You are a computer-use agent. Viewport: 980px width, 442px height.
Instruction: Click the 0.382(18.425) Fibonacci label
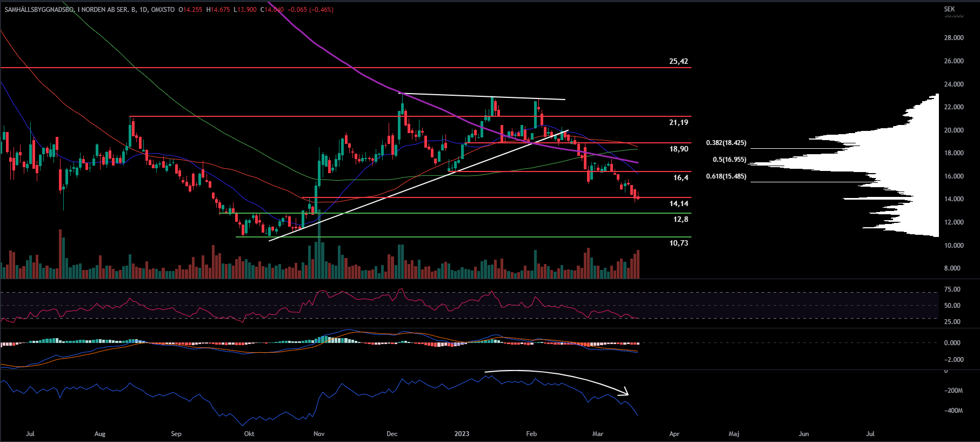726,143
